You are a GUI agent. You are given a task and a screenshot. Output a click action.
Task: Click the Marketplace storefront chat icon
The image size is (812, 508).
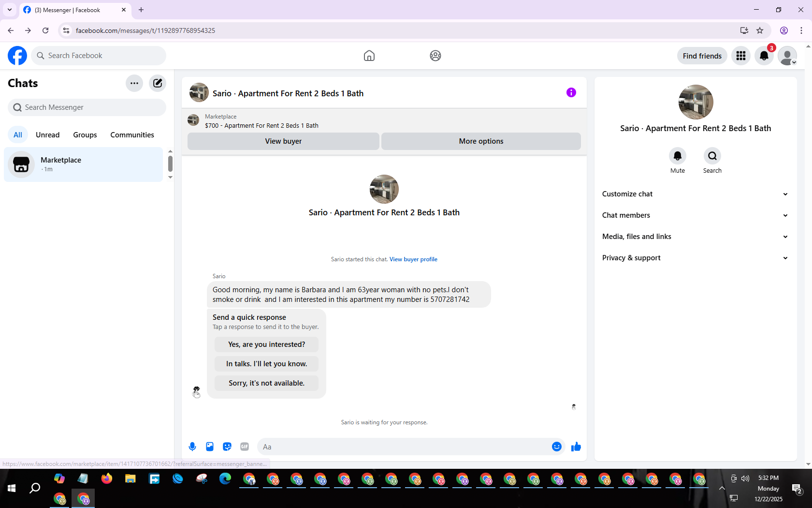coord(21,164)
